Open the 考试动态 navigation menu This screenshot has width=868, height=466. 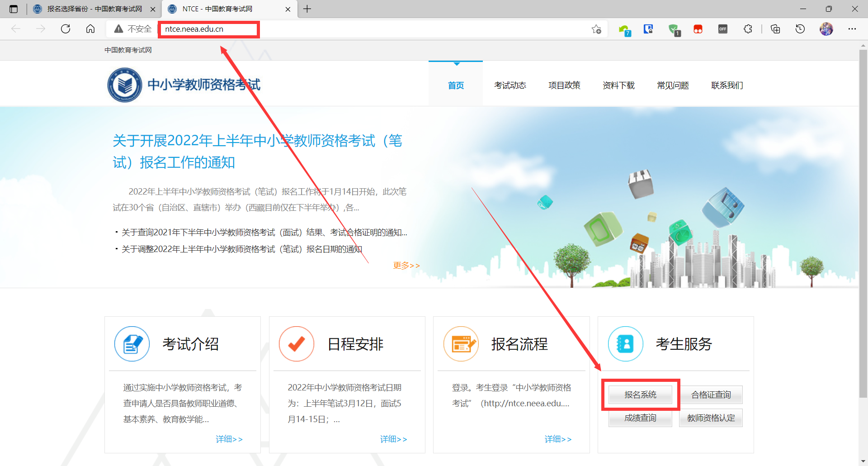click(x=510, y=86)
